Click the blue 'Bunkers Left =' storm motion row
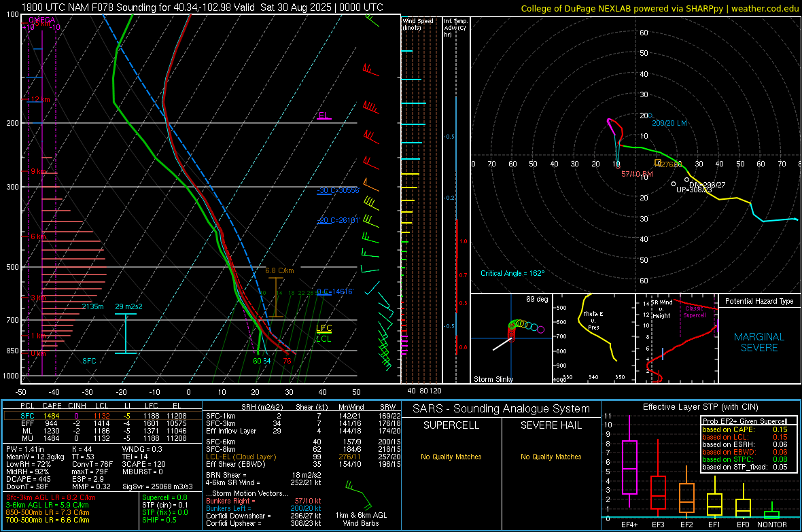The height and width of the screenshot is (532, 802). (264, 508)
